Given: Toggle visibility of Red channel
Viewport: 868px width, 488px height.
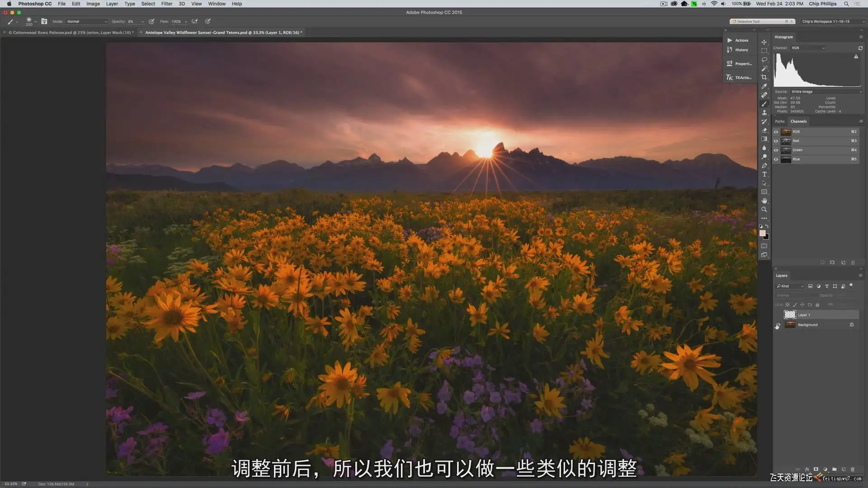Looking at the screenshot, I should pyautogui.click(x=776, y=141).
